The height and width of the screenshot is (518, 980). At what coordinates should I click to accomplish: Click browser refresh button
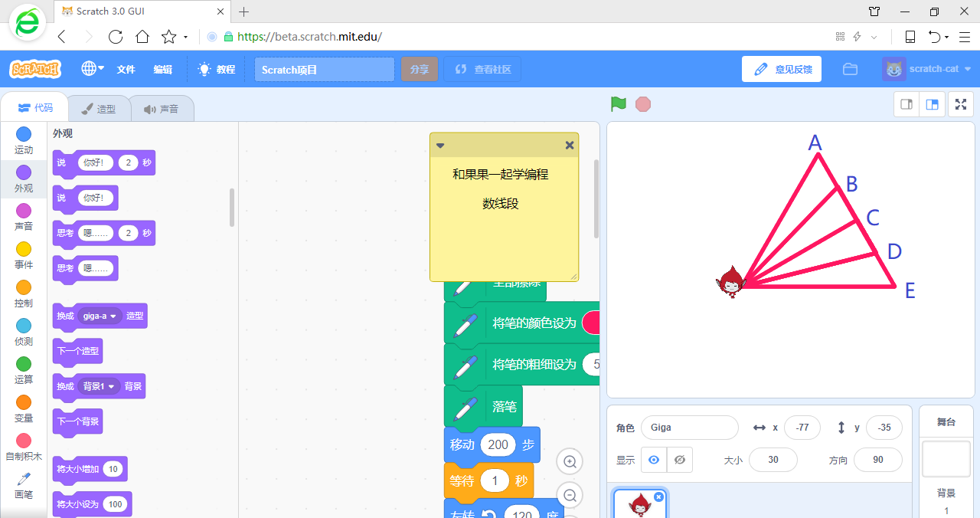(116, 36)
